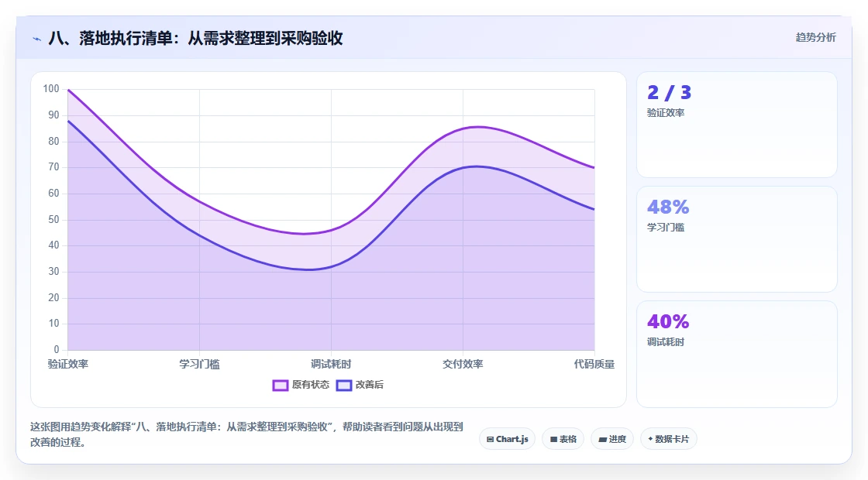
Task: Click the heading 八、落地执行清单：从需求整理到采购验收
Action: pos(196,38)
